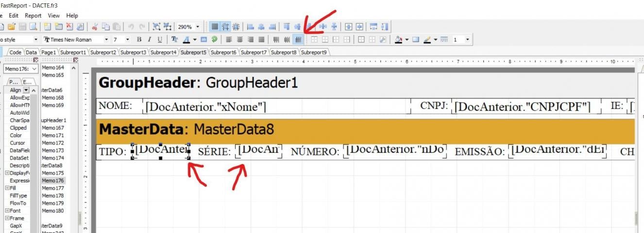Open the frame width dropdown
644x233 pixels.
click(x=468, y=39)
